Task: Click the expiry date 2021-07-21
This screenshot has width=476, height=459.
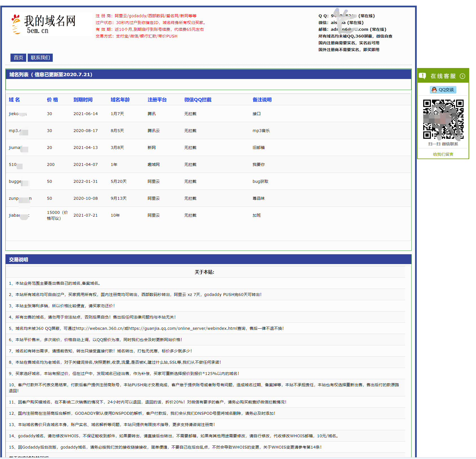Action: pos(85,215)
